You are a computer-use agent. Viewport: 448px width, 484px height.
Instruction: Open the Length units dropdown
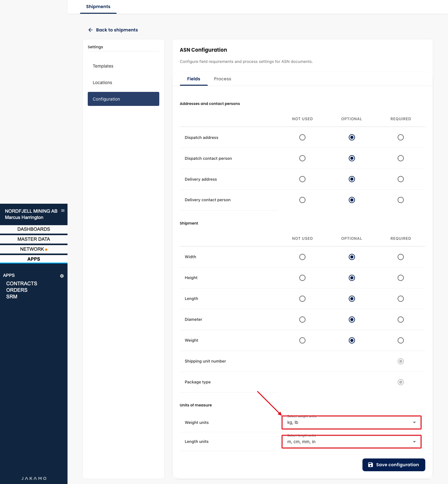tap(352, 442)
